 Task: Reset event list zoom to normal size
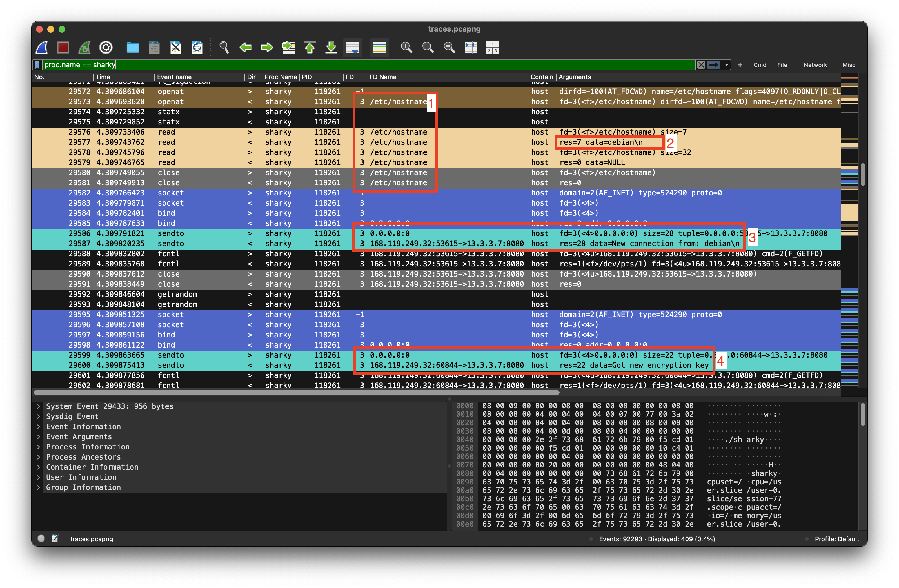tap(449, 47)
